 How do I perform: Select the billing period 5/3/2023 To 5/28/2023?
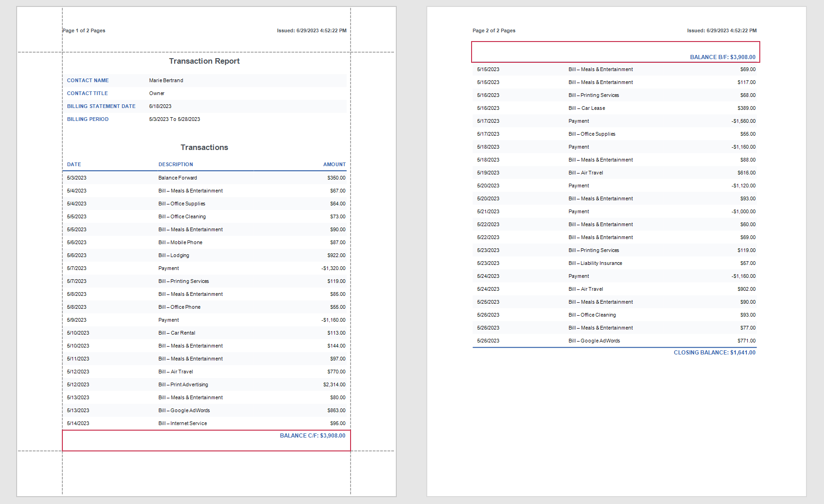(174, 119)
